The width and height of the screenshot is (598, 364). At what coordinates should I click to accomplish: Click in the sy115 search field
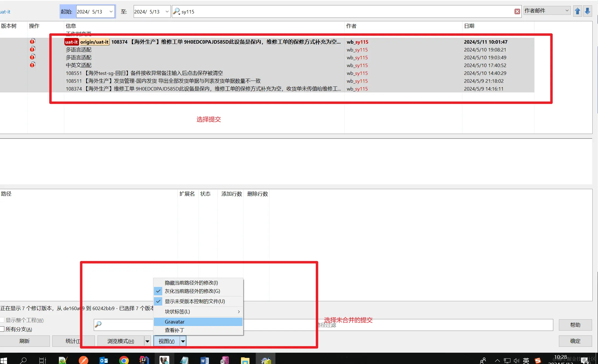click(x=346, y=12)
